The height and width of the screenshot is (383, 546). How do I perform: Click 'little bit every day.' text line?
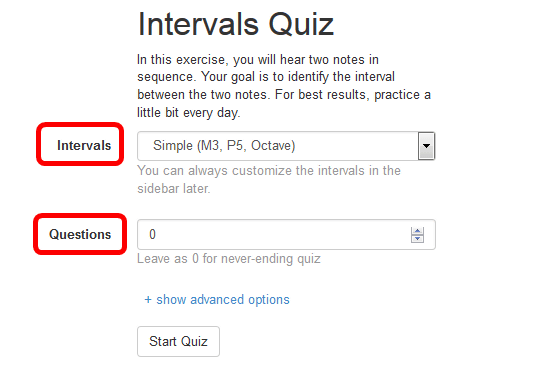tap(188, 113)
